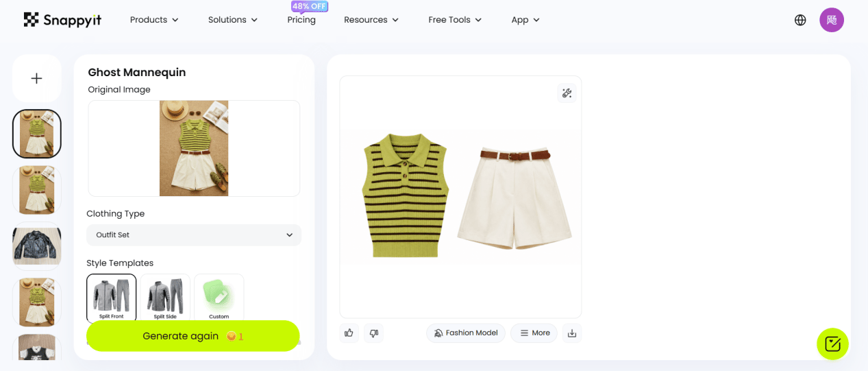
Task: Open the More options button
Action: tap(534, 333)
